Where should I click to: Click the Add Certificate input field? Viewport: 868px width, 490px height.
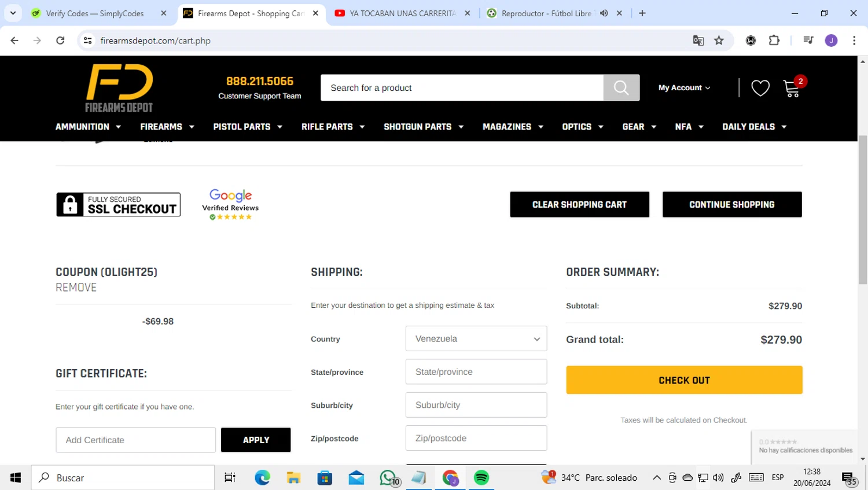[x=136, y=440]
